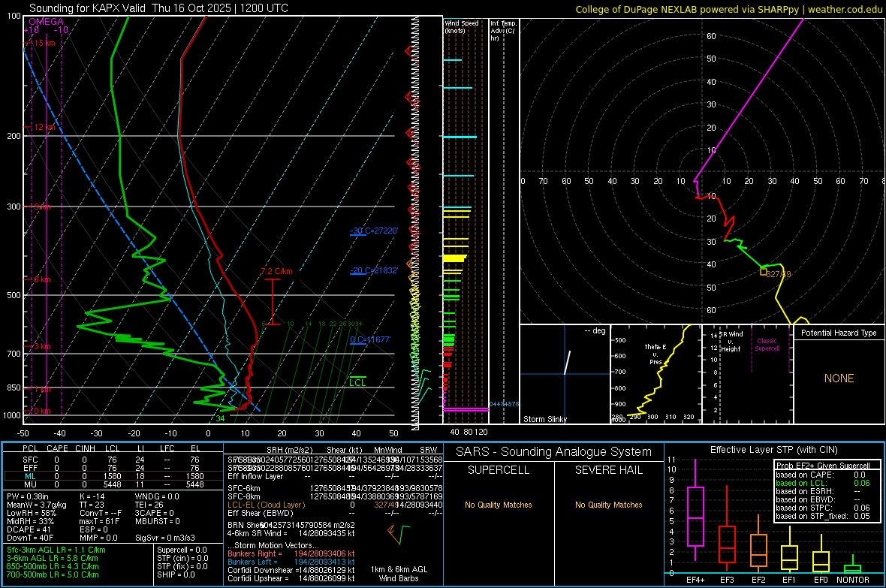Select the highlighted ML parcel row
This screenshot has height=588, width=886.
113,476
